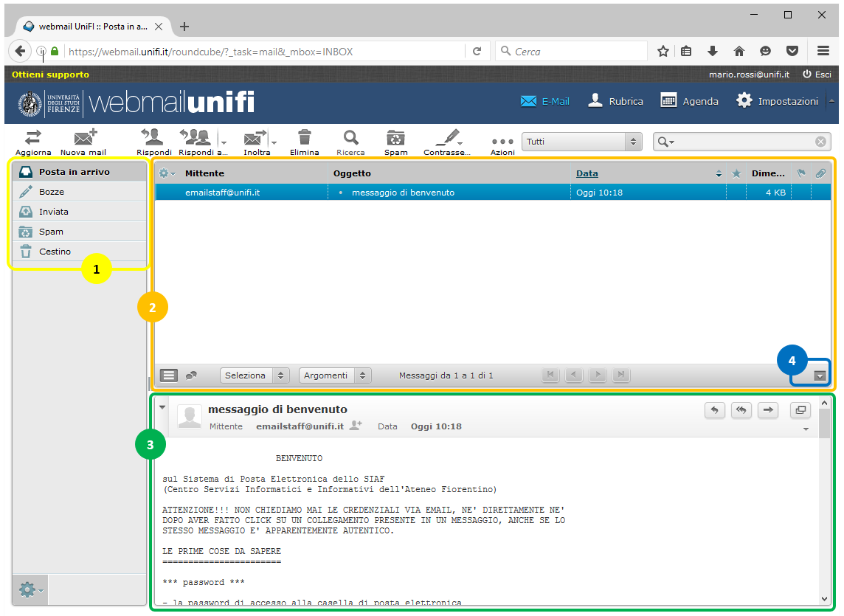Image resolution: width=844 pixels, height=616 pixels.
Task: Switch to threads view in the list footer
Action: [x=191, y=376]
